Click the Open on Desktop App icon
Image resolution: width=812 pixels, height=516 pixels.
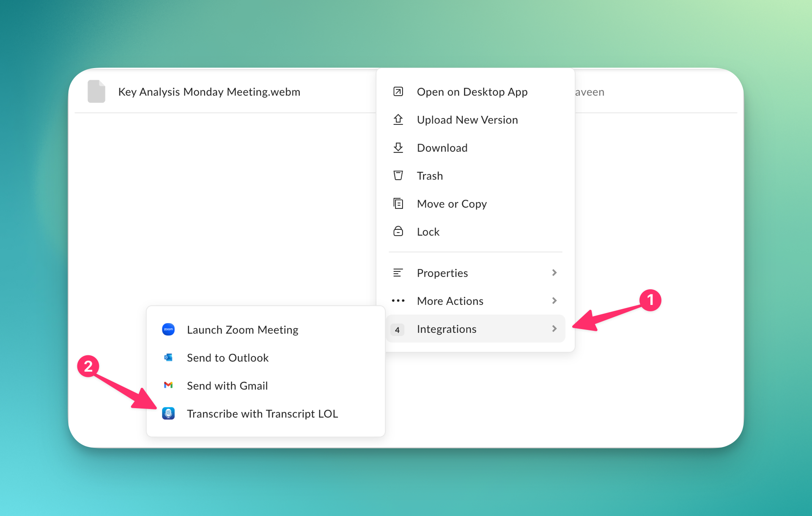(x=398, y=91)
